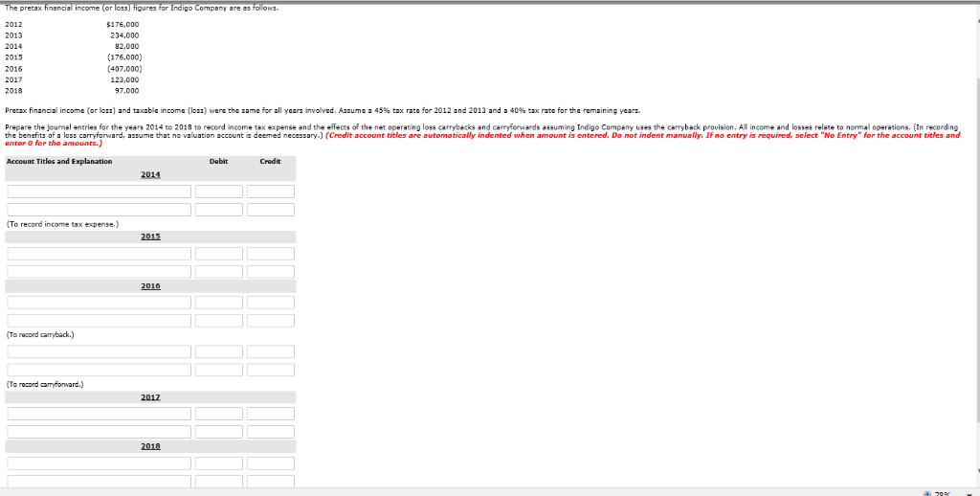The image size is (980, 496).
Task: Click the '234,000' amount for 2013
Action: (x=125, y=35)
